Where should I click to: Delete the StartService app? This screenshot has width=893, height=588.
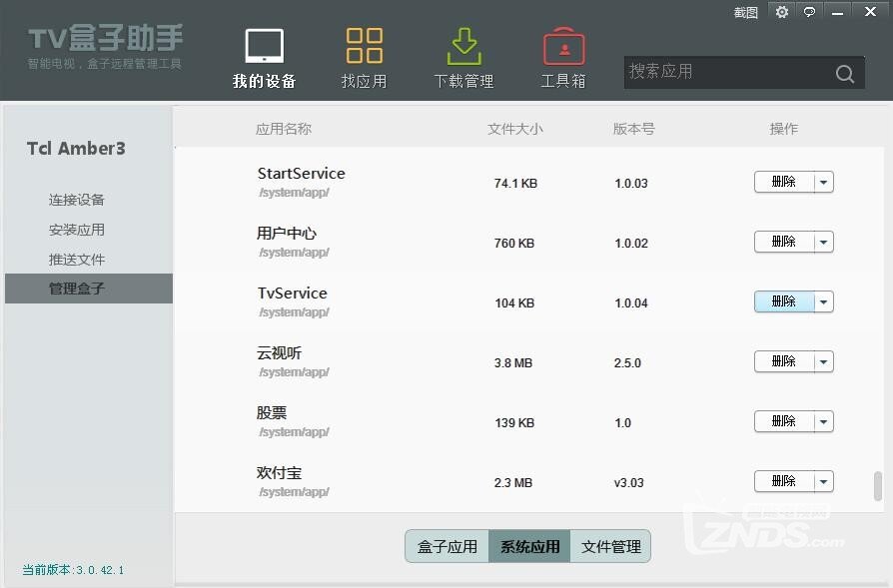pyautogui.click(x=784, y=182)
